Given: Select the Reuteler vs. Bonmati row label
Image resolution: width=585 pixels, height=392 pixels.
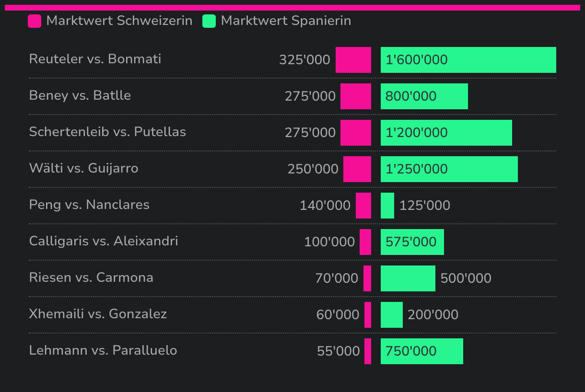Looking at the screenshot, I should point(95,59).
